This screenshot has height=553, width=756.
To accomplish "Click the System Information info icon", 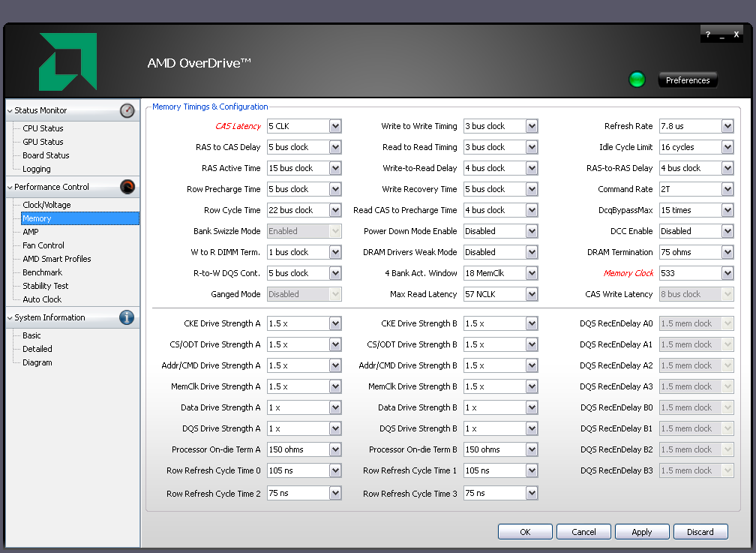I will tap(127, 317).
